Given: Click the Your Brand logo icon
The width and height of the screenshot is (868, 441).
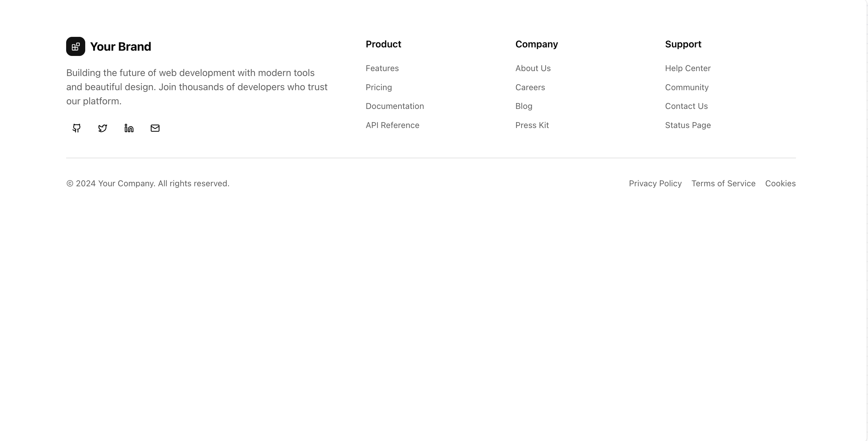Looking at the screenshot, I should (x=75, y=46).
